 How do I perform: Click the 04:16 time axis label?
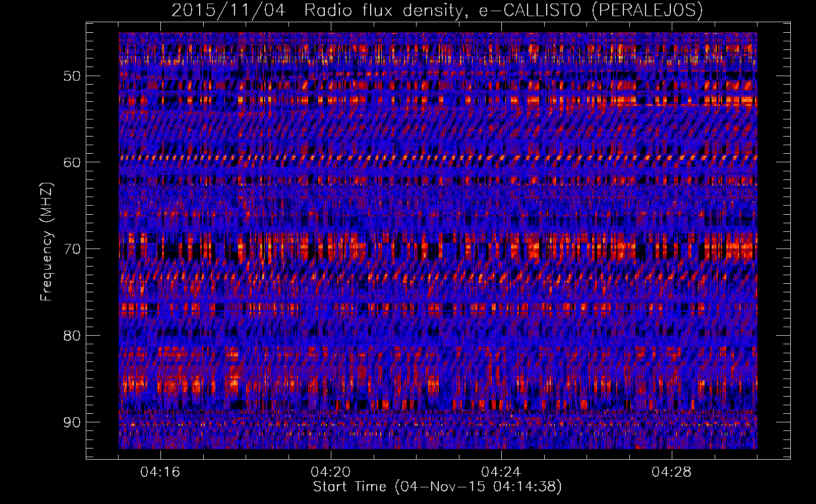point(160,472)
